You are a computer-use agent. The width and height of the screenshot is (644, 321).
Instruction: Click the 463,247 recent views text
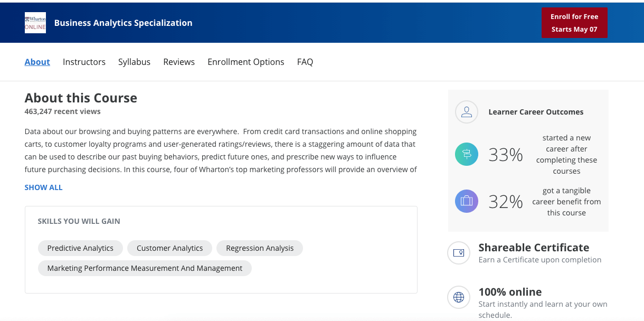[62, 111]
